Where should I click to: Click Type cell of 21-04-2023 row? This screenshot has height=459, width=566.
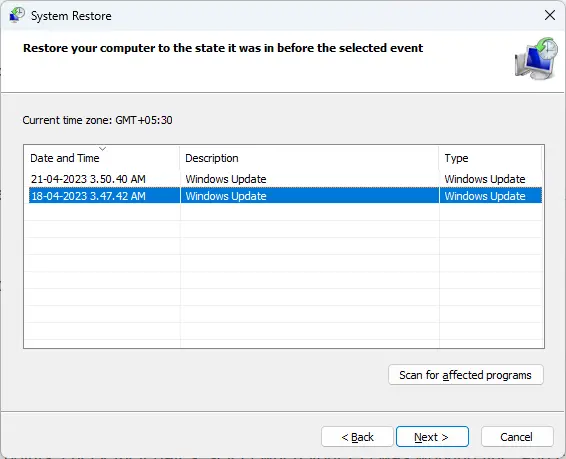point(491,179)
